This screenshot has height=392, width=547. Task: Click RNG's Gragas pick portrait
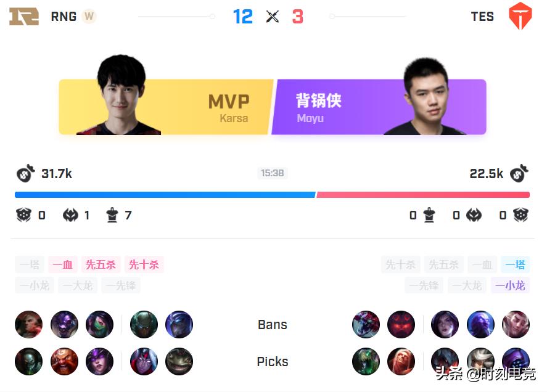point(64,361)
